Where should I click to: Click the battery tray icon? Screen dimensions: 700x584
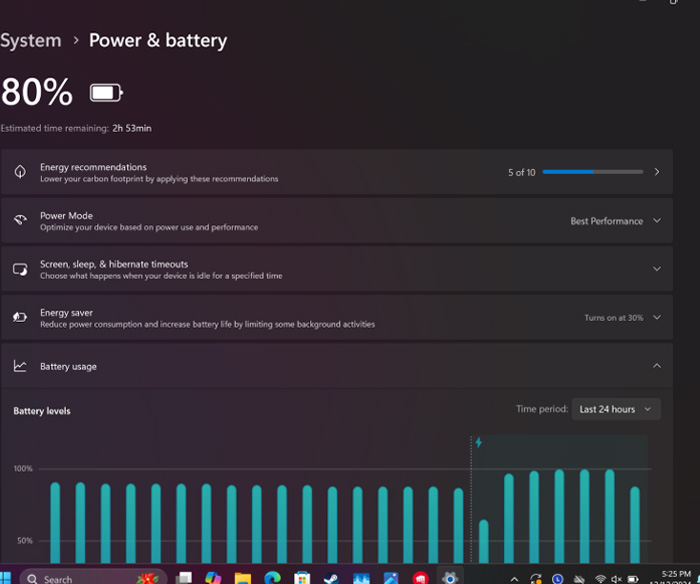[633, 579]
